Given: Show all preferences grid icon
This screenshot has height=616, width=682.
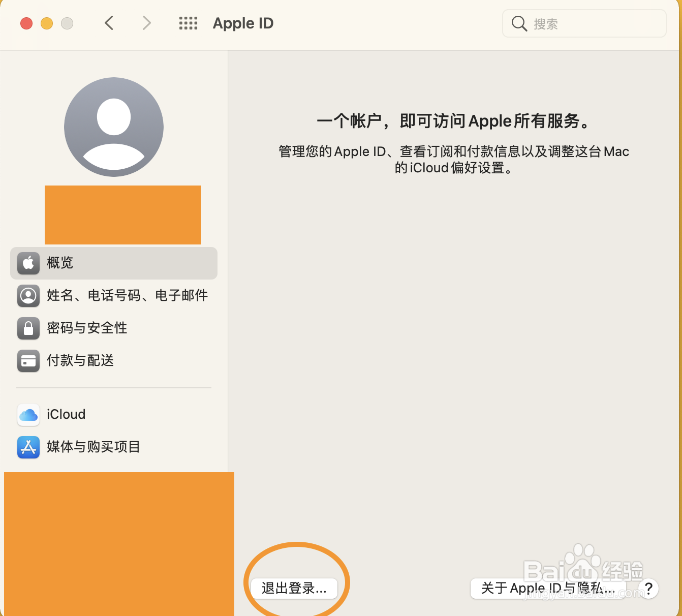Looking at the screenshot, I should [188, 23].
